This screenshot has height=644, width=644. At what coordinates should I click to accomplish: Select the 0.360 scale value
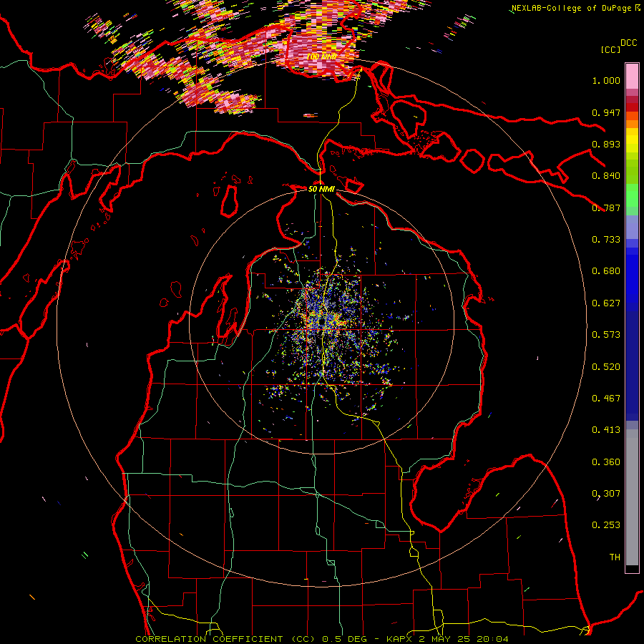[x=606, y=462]
